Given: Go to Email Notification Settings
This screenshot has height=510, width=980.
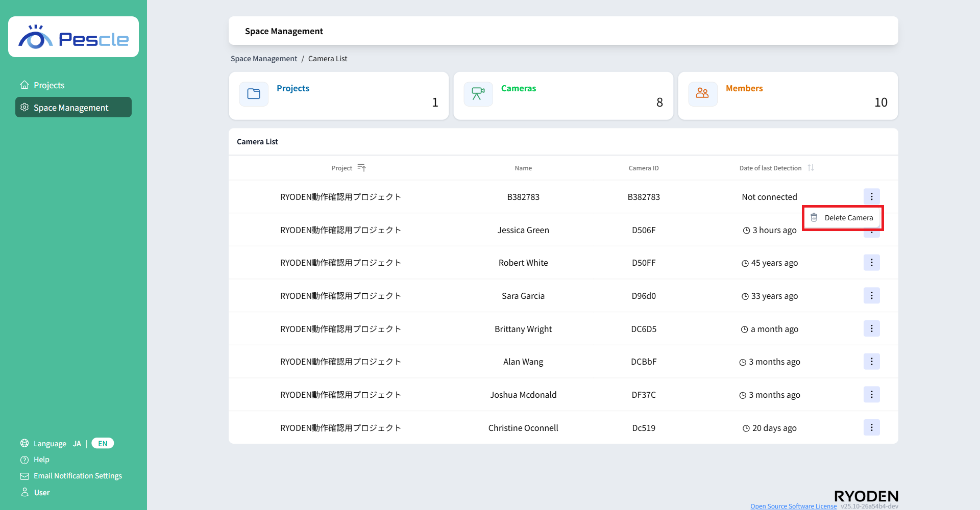Looking at the screenshot, I should coord(78,476).
